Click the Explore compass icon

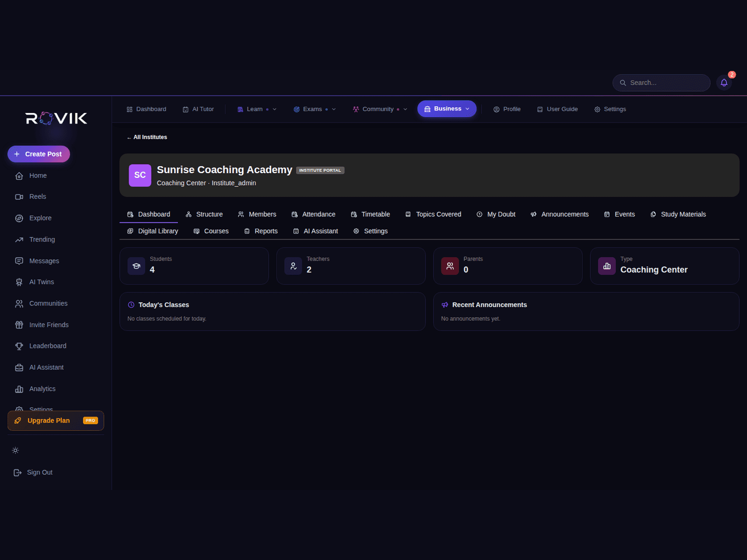tap(19, 218)
